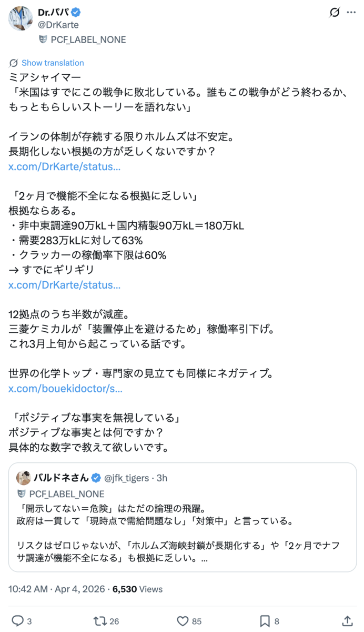The height and width of the screenshot is (632, 364).
Task: Click バルドネさん's avatar in quoted tweet
Action: (24, 478)
